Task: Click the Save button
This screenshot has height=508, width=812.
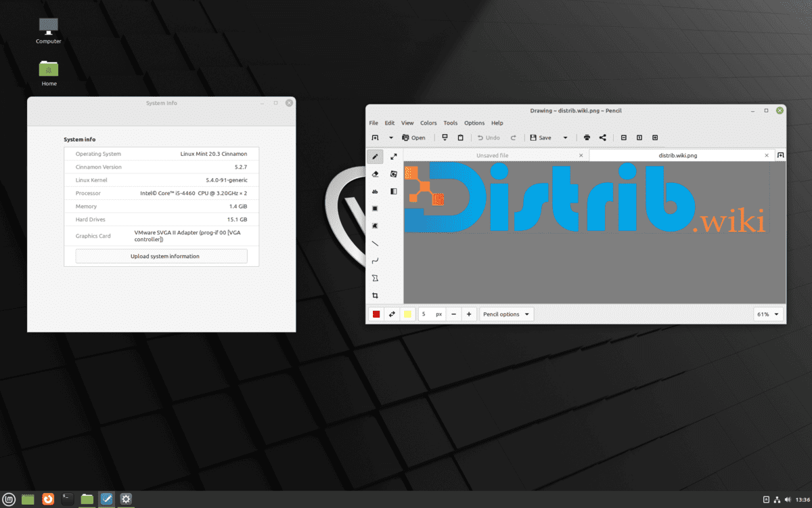Action: 541,137
